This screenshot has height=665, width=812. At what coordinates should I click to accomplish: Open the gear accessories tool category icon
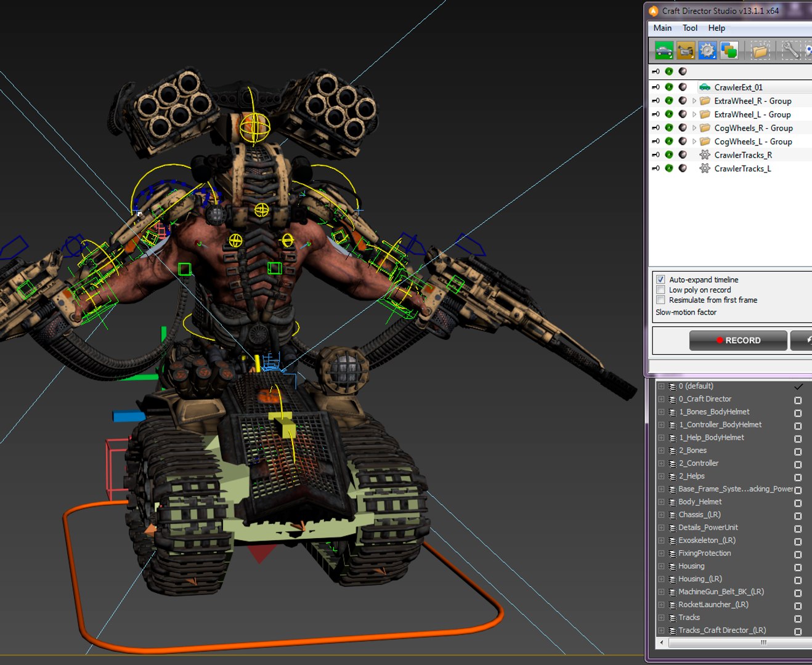707,50
